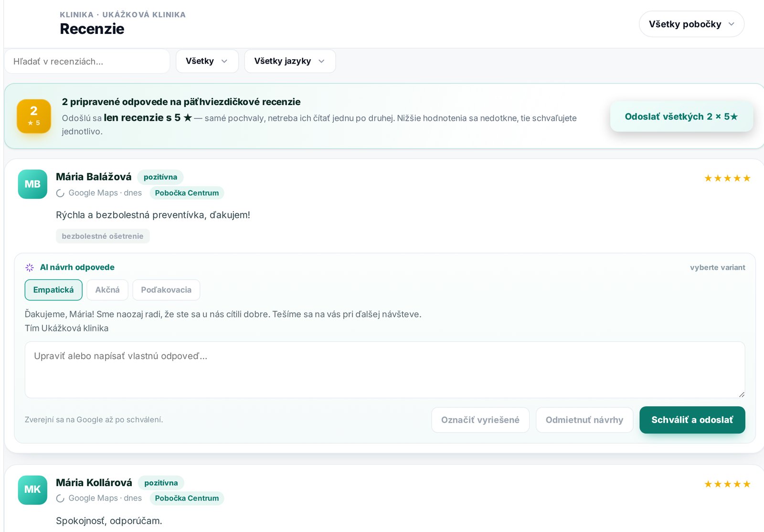This screenshot has width=764, height=532.
Task: Click five-star rating of Mária Balážová's review
Action: pos(727,178)
